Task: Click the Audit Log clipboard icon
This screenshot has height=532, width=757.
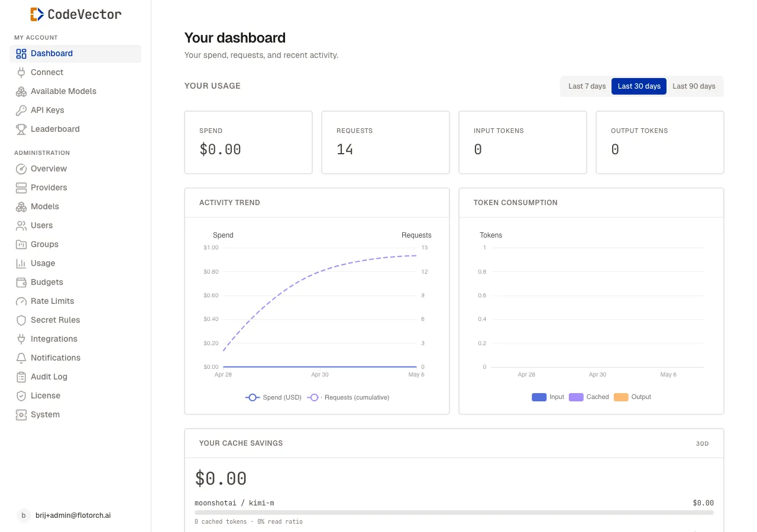Action: (21, 377)
